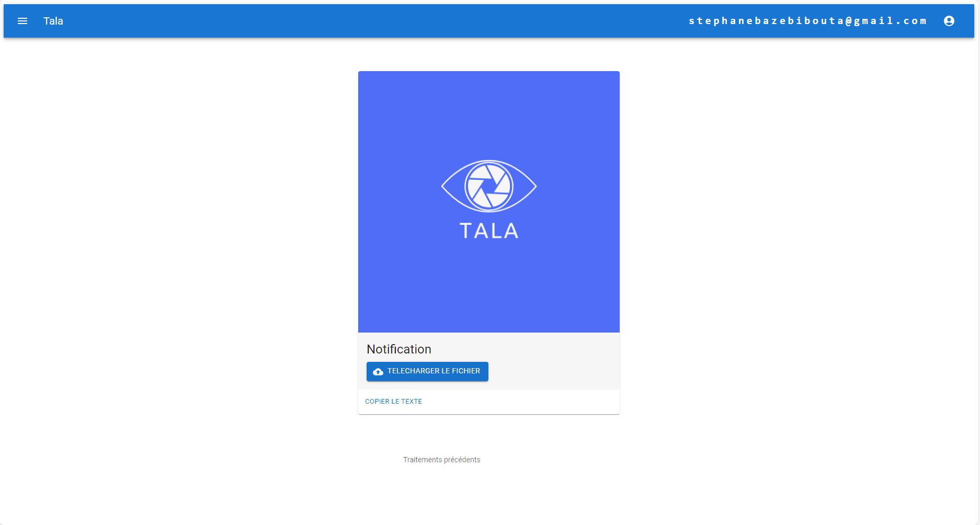The height and width of the screenshot is (525, 980).
Task: Click the cloud upload icon
Action: (x=378, y=372)
